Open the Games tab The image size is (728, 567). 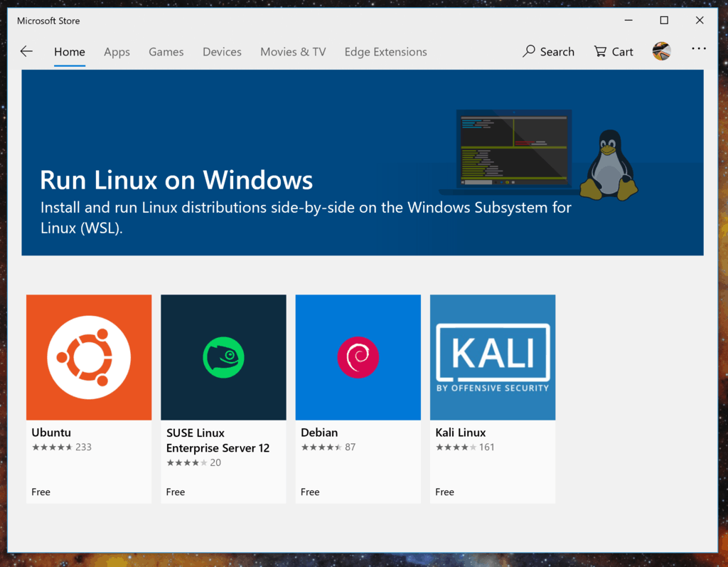coord(166,52)
